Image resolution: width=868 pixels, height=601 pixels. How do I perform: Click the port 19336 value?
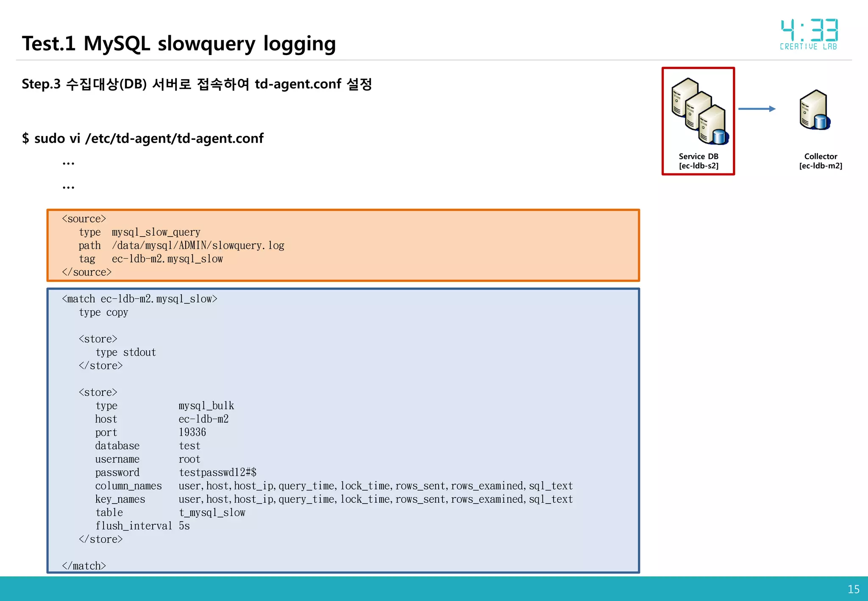[x=192, y=432]
